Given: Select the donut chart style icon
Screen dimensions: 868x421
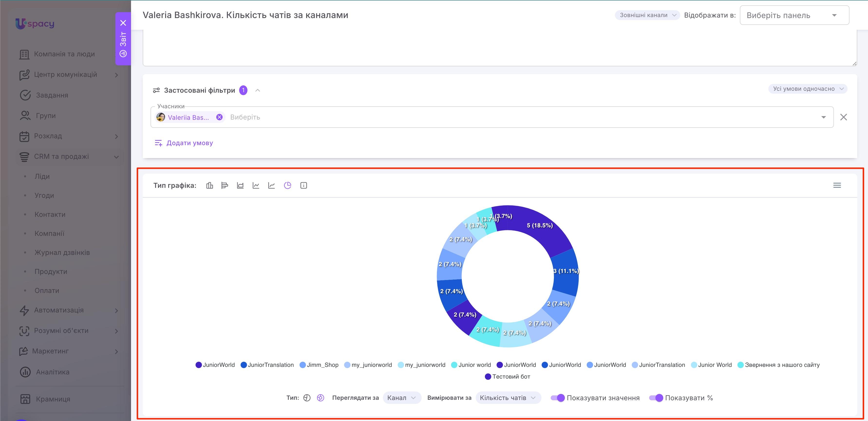Looking at the screenshot, I should pos(321,398).
